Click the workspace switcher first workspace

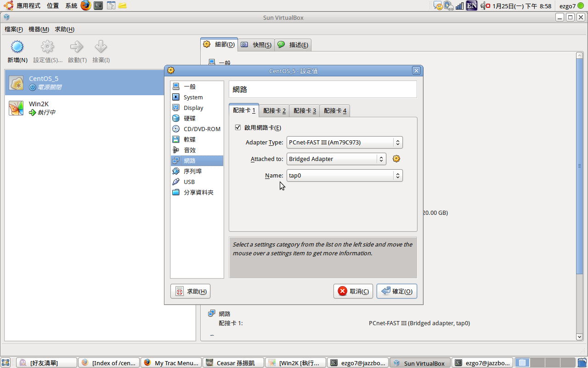click(x=522, y=362)
